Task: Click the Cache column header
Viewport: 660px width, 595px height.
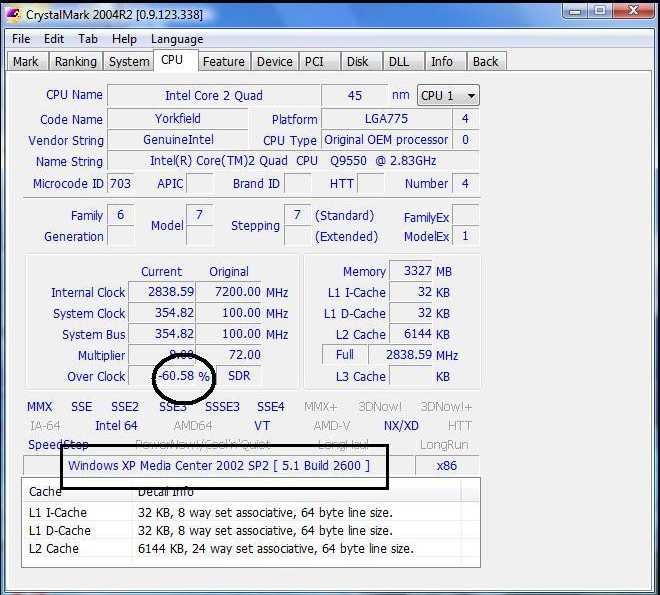Action: click(78, 491)
